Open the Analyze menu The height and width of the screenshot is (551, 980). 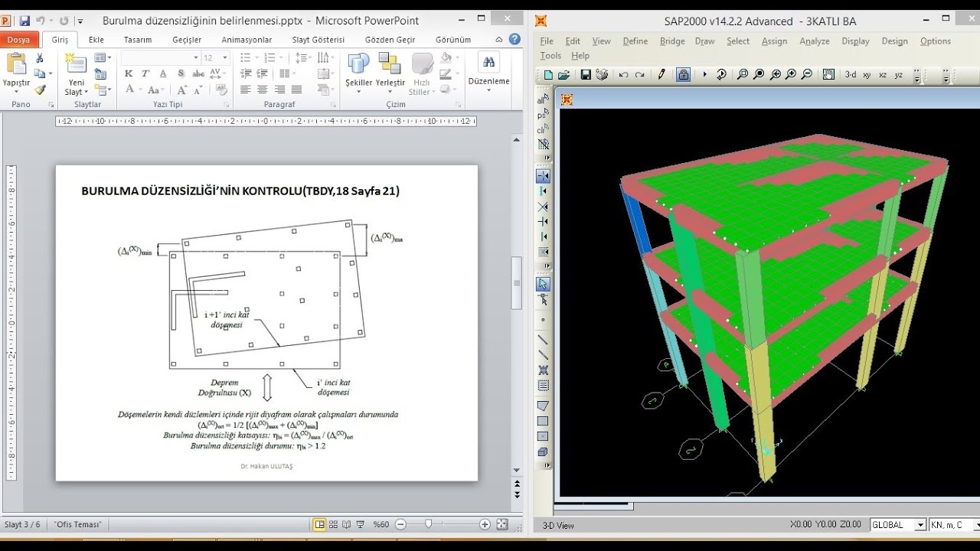coord(815,41)
